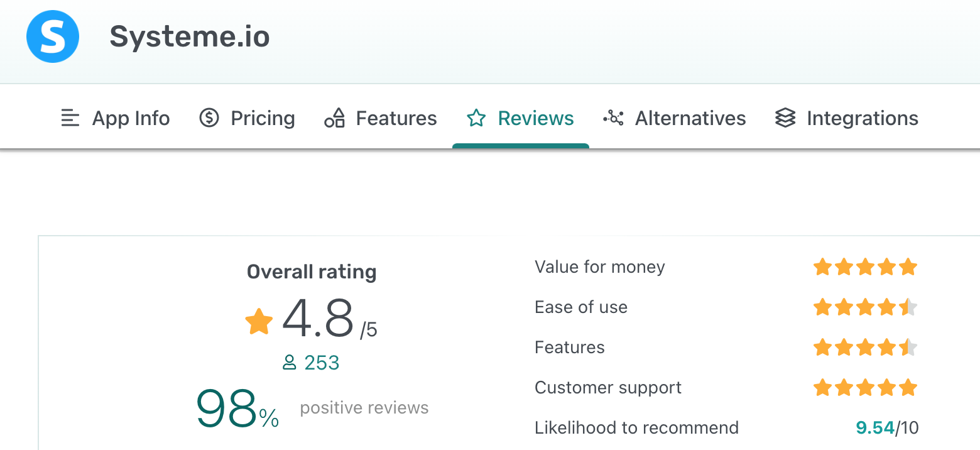
Task: Select the Alternatives tab
Action: pyautogui.click(x=675, y=118)
